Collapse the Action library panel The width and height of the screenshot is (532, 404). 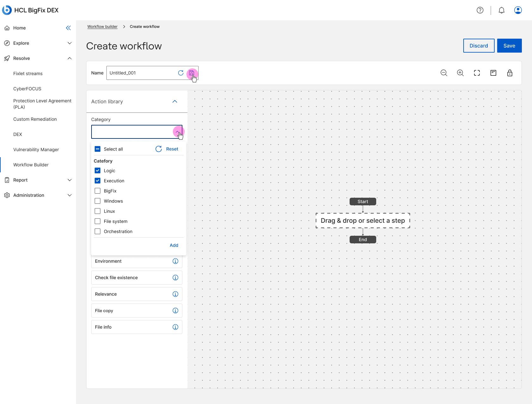pyautogui.click(x=175, y=101)
